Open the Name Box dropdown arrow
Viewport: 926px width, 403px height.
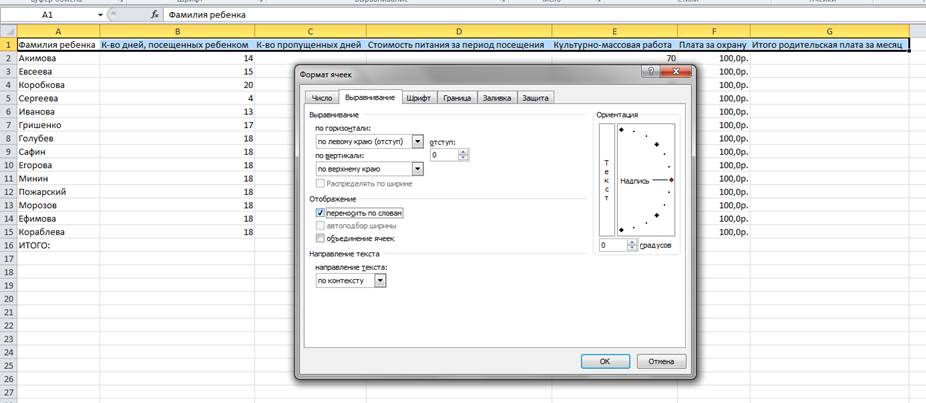point(100,15)
